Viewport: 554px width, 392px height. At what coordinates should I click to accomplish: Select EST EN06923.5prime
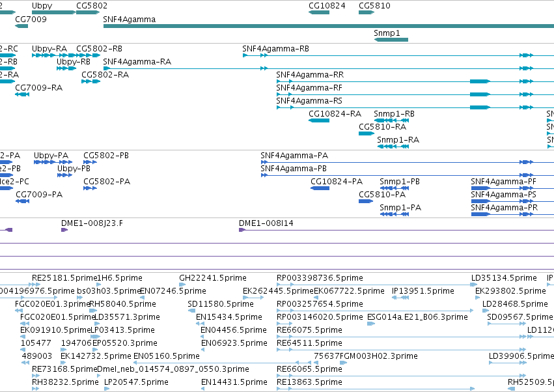203,350
